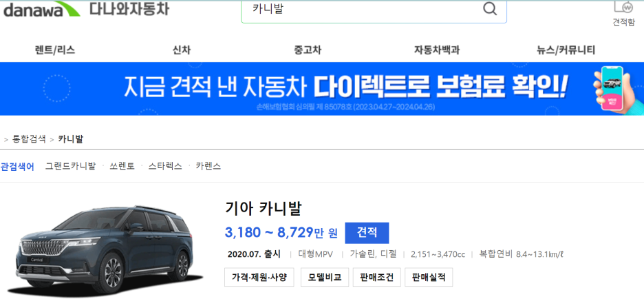
Task: Open the 모델비교 button
Action: [325, 277]
